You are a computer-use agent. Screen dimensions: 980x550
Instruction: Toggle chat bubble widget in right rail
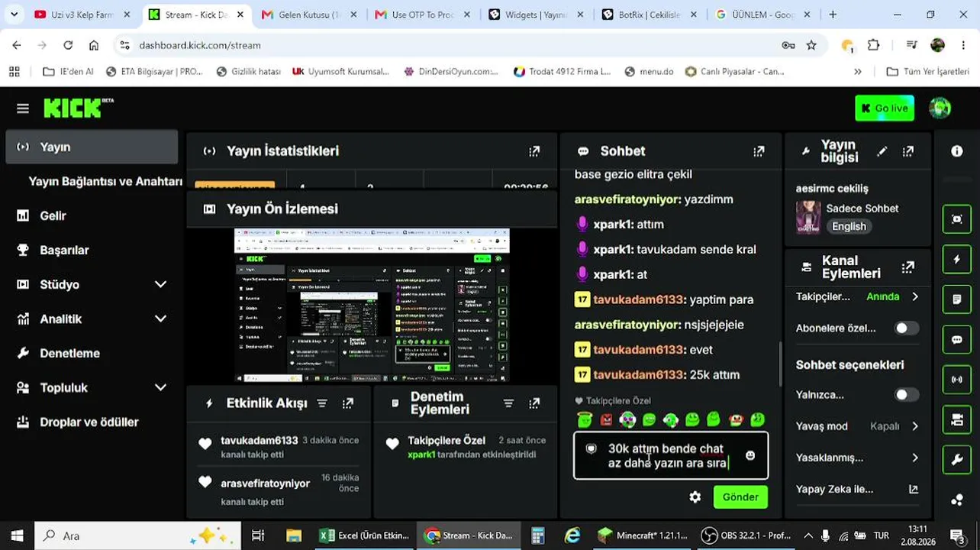(957, 340)
